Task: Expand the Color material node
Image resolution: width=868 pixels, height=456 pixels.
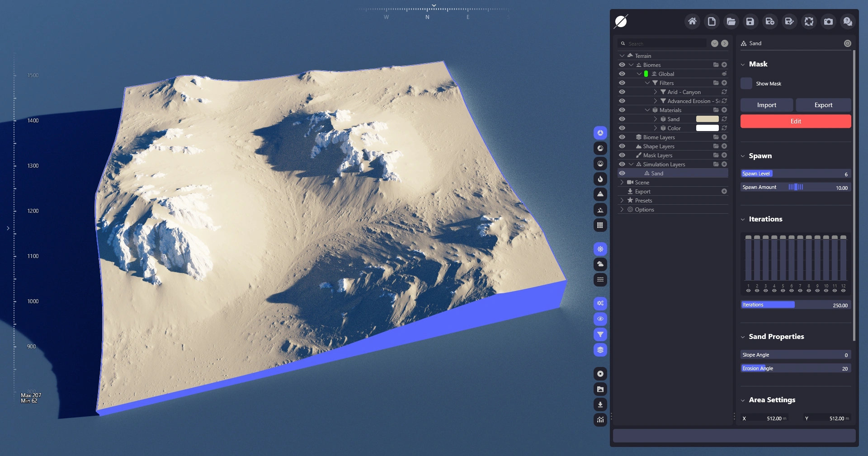Action: click(x=656, y=128)
